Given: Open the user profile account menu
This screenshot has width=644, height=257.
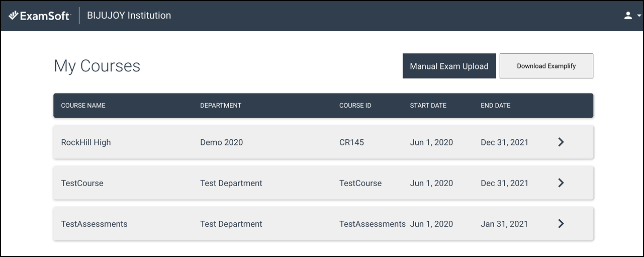Looking at the screenshot, I should point(631,16).
